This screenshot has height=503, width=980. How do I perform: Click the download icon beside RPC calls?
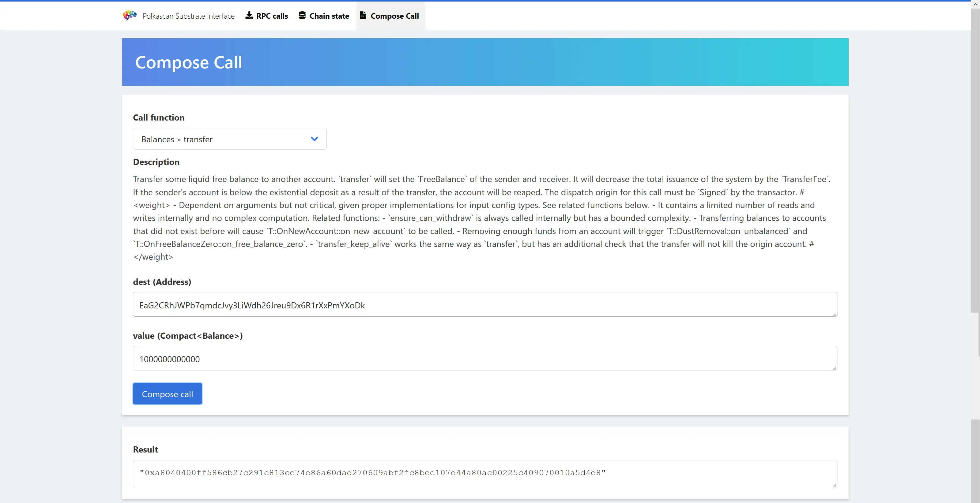[249, 16]
